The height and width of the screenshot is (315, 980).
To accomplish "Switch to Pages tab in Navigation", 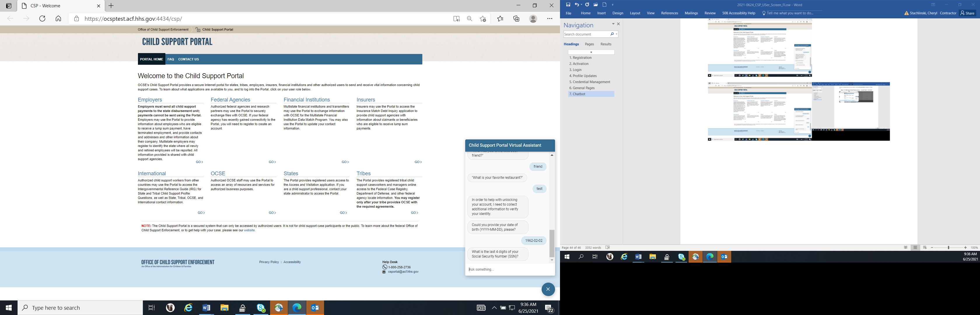I will click(x=589, y=44).
